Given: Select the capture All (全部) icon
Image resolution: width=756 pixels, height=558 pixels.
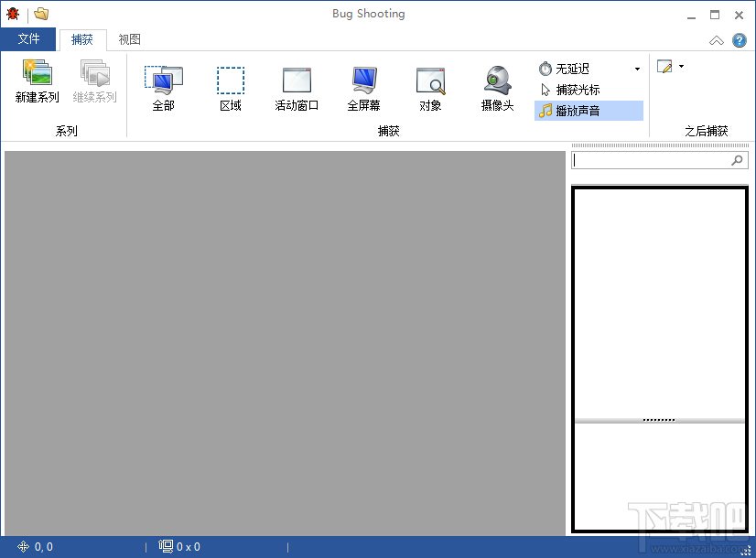Looking at the screenshot, I should pyautogui.click(x=163, y=80).
